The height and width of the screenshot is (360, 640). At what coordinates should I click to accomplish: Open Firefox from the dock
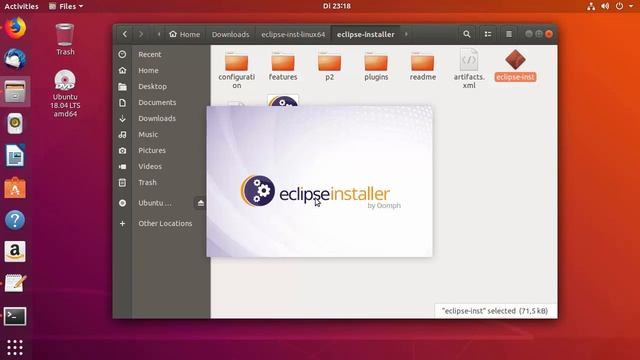tap(15, 28)
